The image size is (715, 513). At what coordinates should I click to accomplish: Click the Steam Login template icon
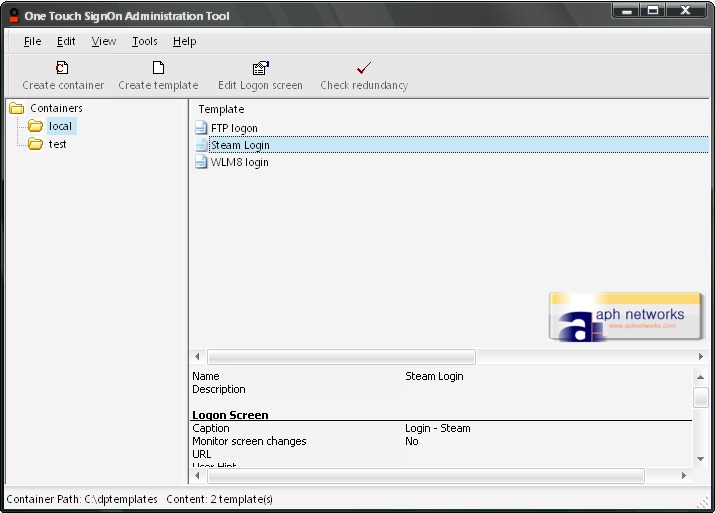(201, 145)
